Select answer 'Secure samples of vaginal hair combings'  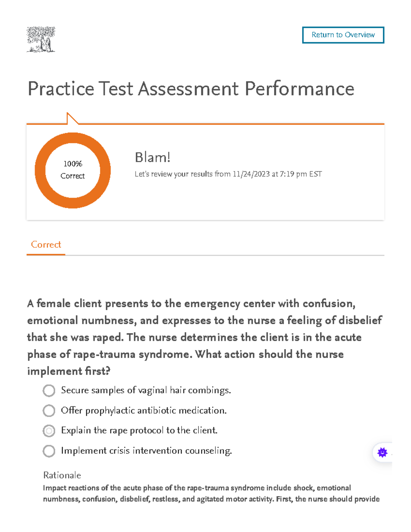[x=49, y=391]
